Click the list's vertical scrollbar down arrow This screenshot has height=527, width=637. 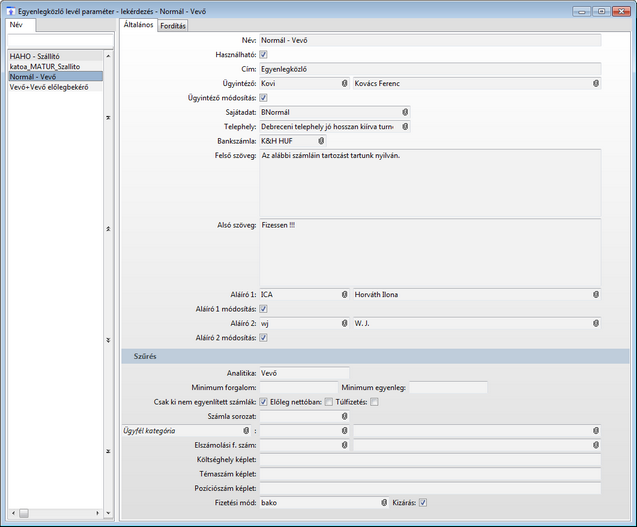pyautogui.click(x=108, y=514)
